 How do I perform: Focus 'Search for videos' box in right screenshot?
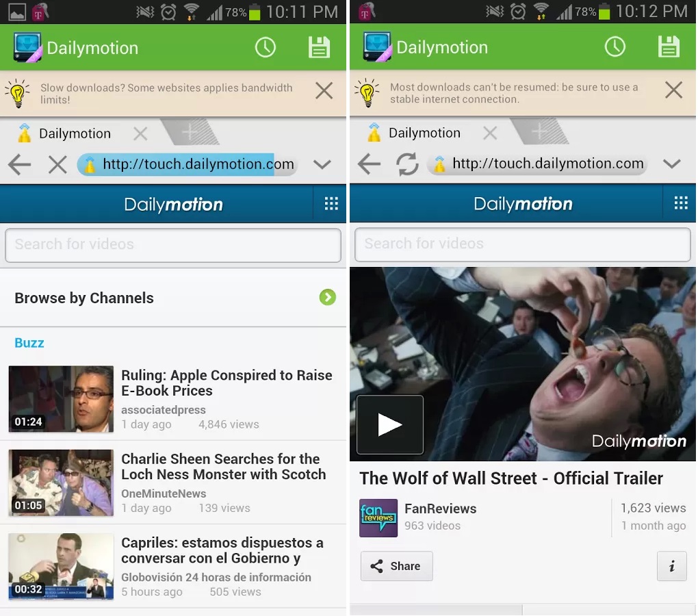pyautogui.click(x=523, y=244)
